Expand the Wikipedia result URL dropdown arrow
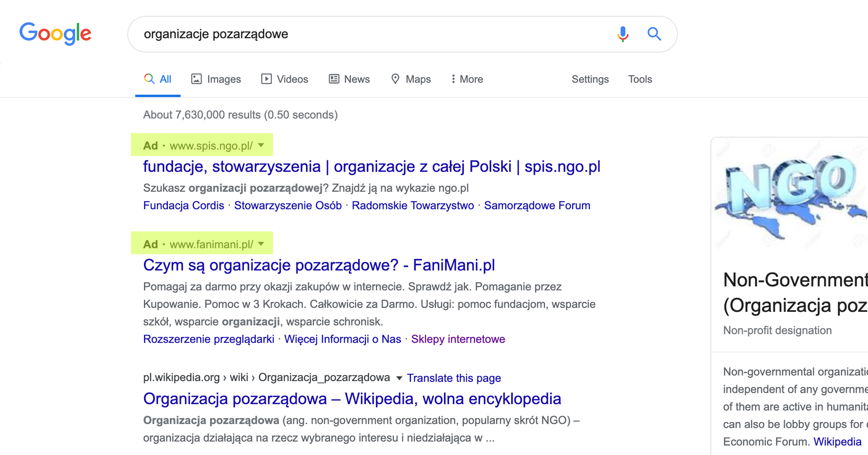The width and height of the screenshot is (868, 455). (399, 378)
